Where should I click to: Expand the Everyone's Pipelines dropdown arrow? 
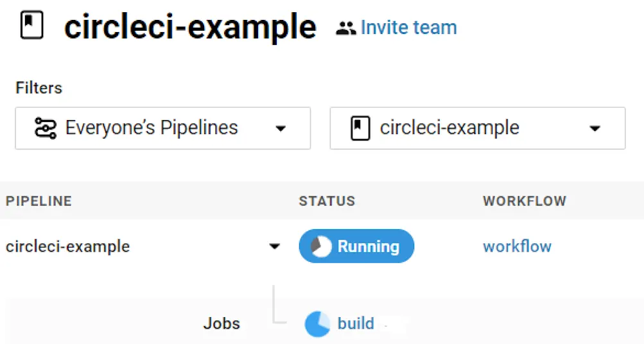(280, 128)
